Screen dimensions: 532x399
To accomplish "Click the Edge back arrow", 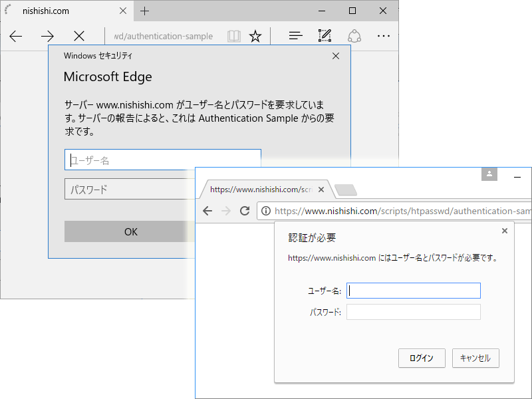I will point(15,36).
